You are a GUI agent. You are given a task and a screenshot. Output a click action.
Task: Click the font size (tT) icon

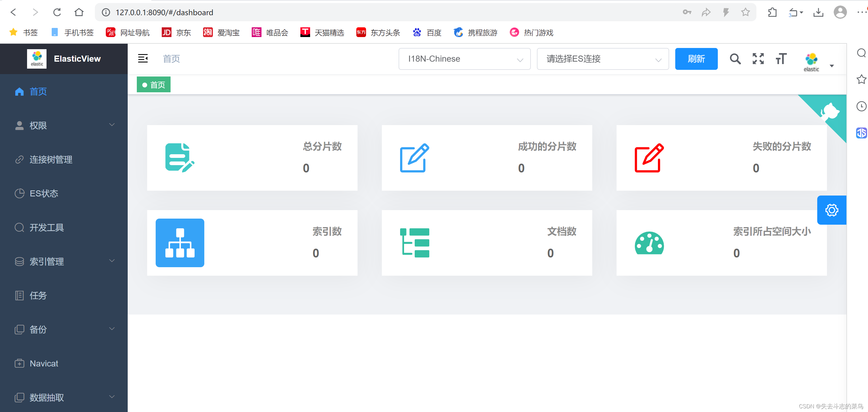pyautogui.click(x=781, y=59)
